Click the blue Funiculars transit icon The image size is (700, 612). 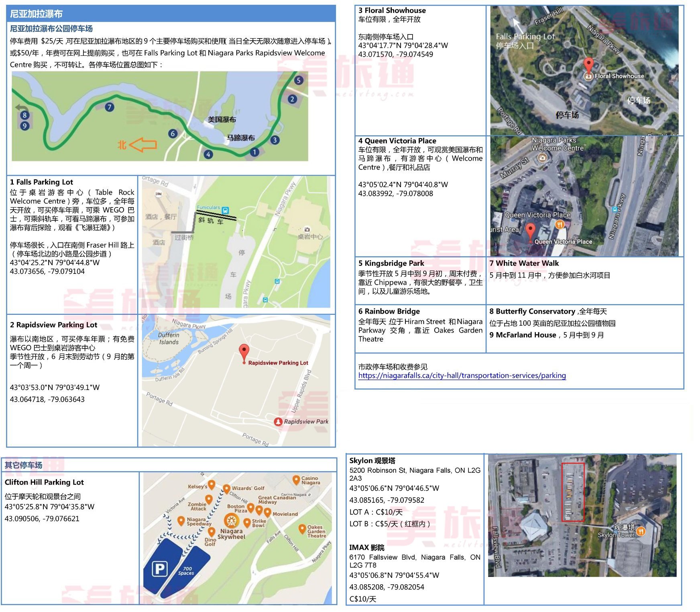(x=225, y=210)
